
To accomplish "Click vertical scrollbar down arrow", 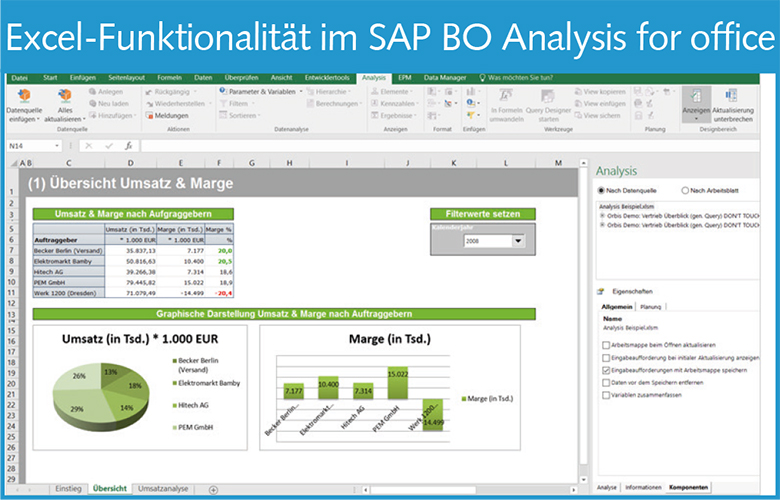I will point(584,480).
